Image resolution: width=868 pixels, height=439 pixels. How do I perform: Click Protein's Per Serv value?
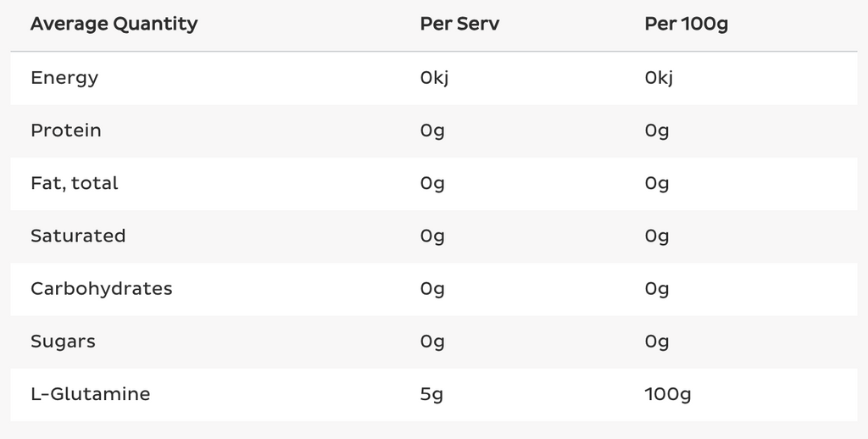(432, 131)
